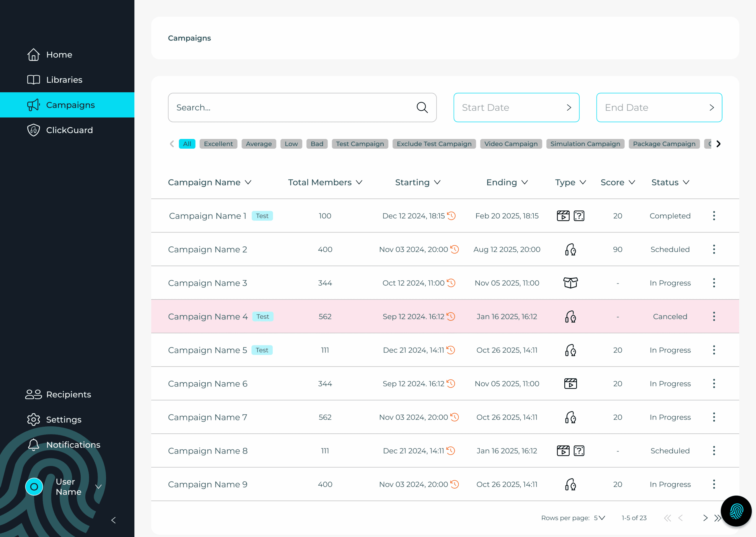Sort by Ending column
756x537 pixels.
(507, 182)
